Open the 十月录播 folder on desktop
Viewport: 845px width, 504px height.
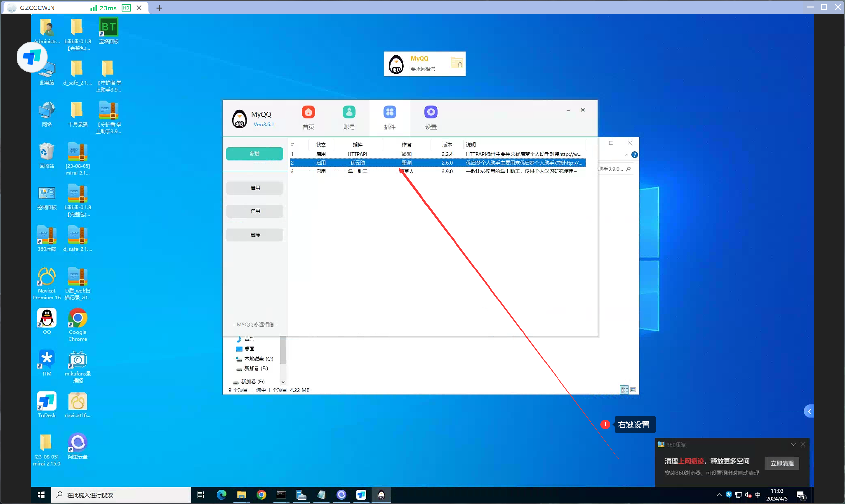click(x=78, y=114)
